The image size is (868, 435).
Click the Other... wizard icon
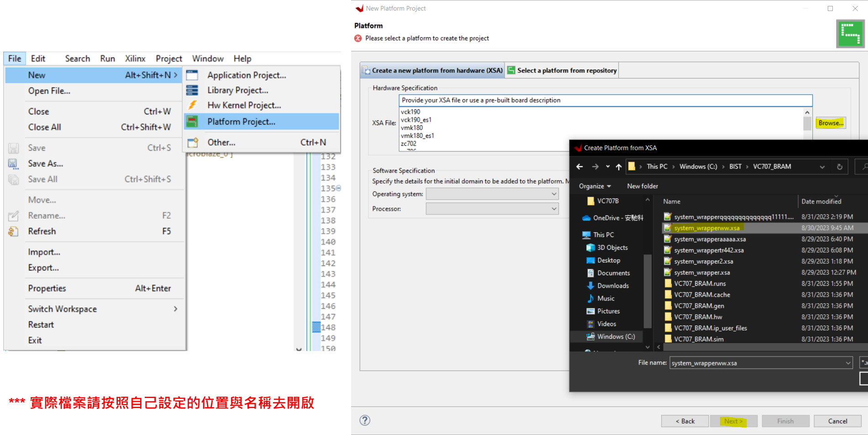point(193,142)
